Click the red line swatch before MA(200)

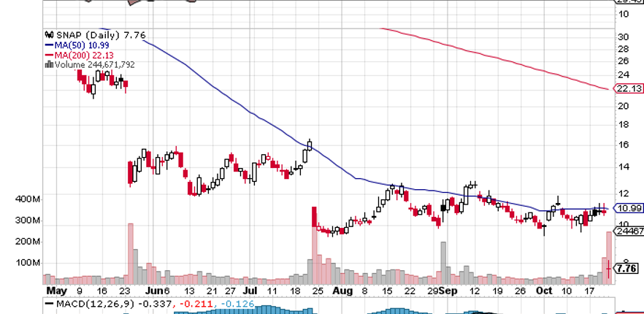point(49,55)
